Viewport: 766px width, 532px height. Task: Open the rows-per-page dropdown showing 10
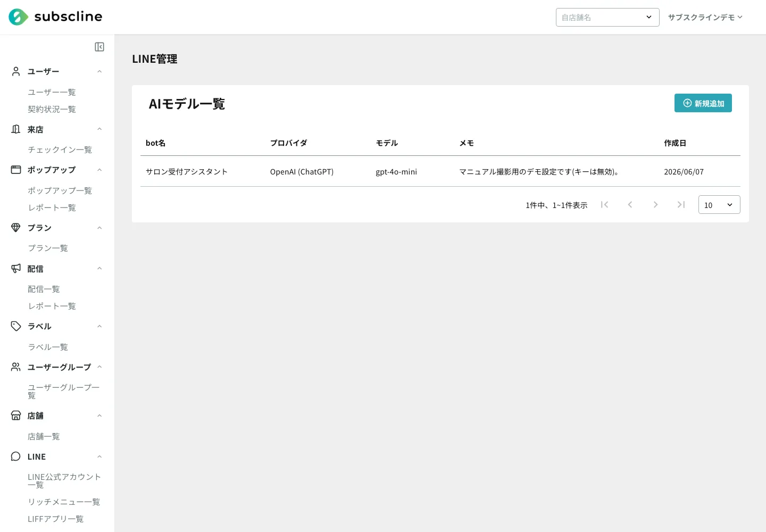pyautogui.click(x=719, y=205)
